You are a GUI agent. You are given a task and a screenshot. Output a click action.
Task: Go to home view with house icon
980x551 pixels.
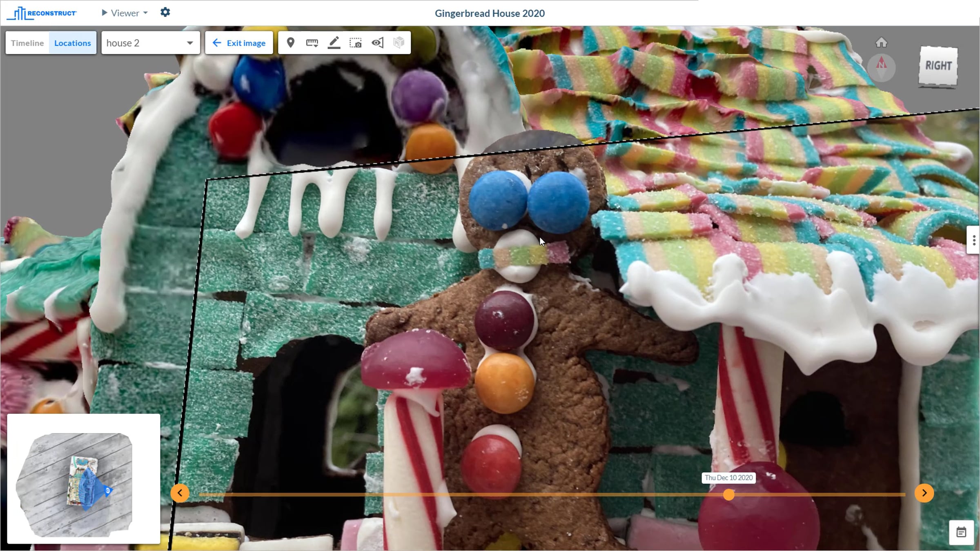881,42
